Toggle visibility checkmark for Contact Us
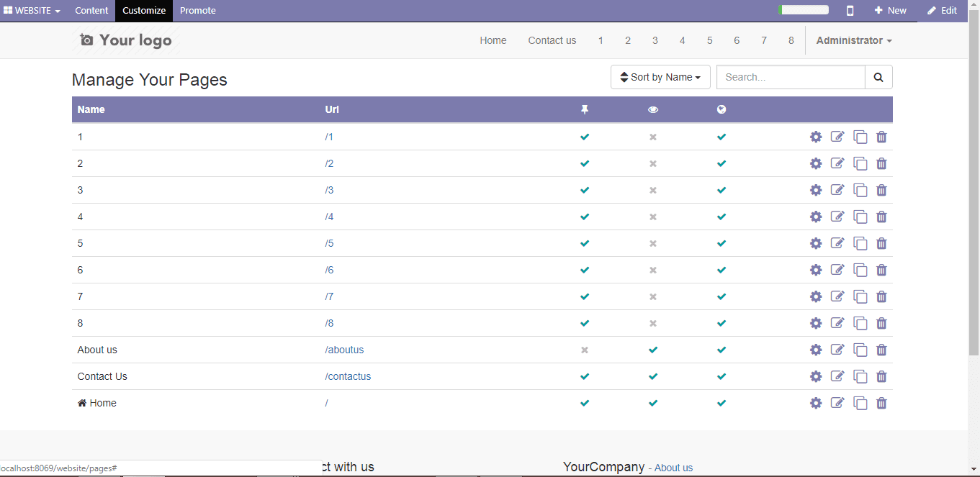 653,376
